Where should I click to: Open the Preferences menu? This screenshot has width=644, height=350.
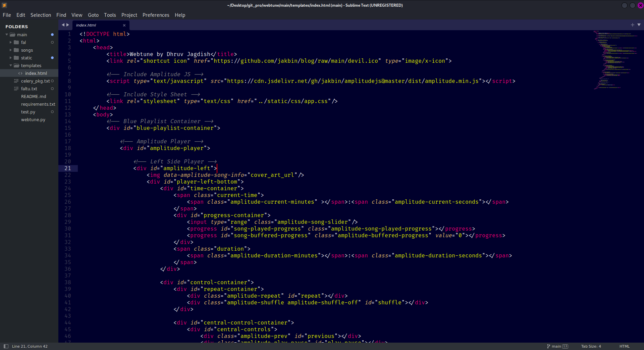point(156,15)
